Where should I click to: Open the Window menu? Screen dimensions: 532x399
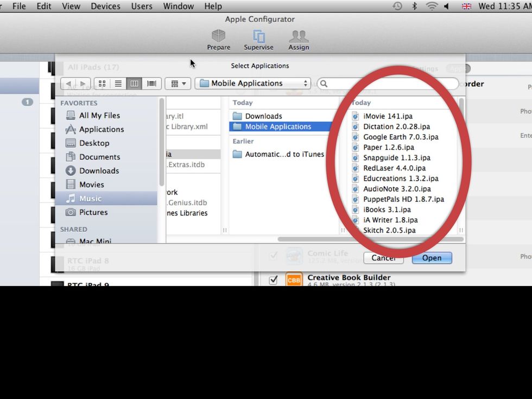point(179,6)
